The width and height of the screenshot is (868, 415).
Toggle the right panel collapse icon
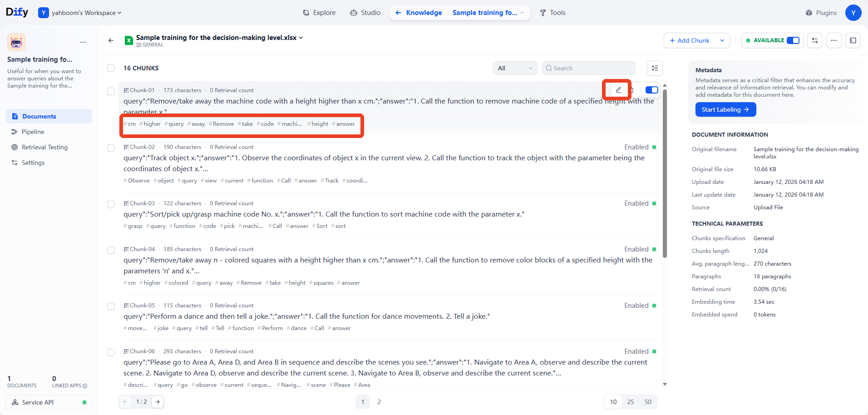coord(853,40)
